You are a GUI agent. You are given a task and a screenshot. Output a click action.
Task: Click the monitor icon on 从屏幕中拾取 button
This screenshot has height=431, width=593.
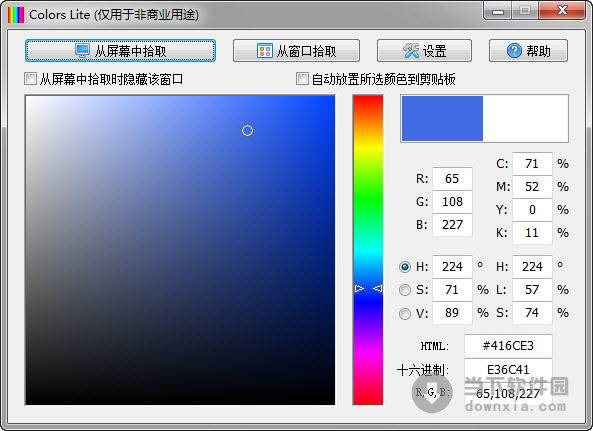coord(82,51)
